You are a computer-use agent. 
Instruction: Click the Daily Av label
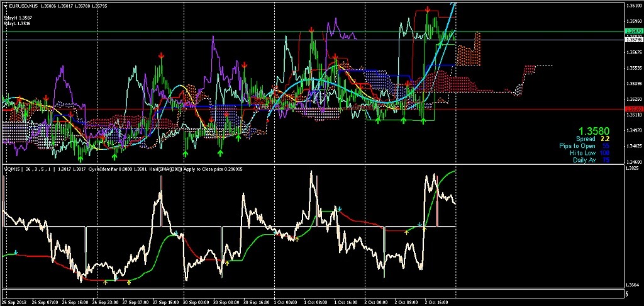[584, 160]
